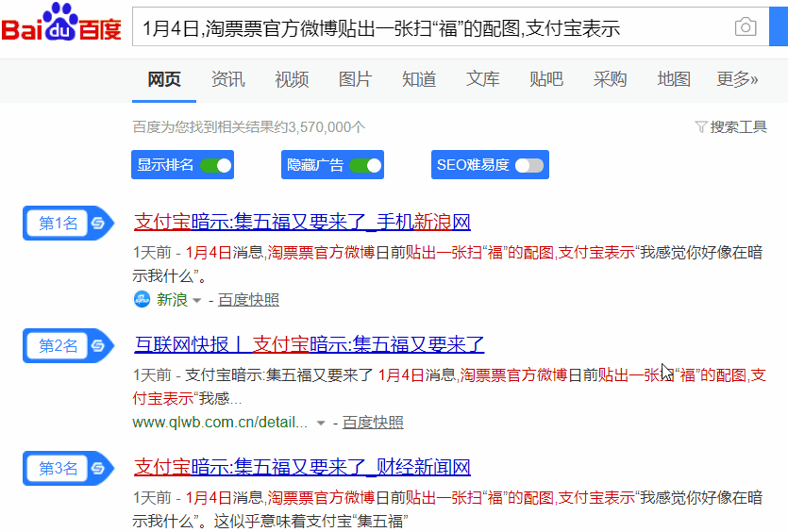Click the blue search button

tap(779, 26)
